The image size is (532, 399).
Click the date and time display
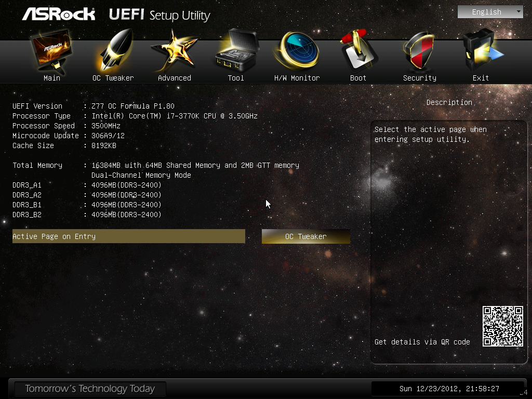449,389
